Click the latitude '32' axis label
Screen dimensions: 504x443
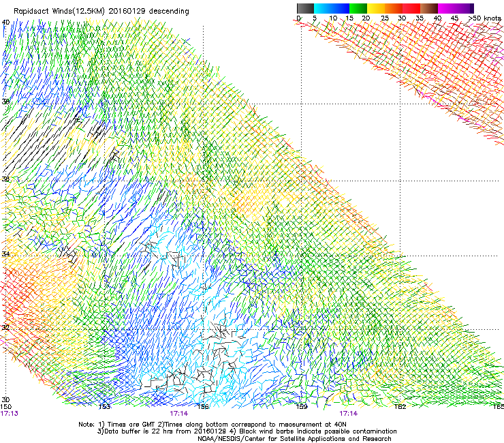point(5,328)
